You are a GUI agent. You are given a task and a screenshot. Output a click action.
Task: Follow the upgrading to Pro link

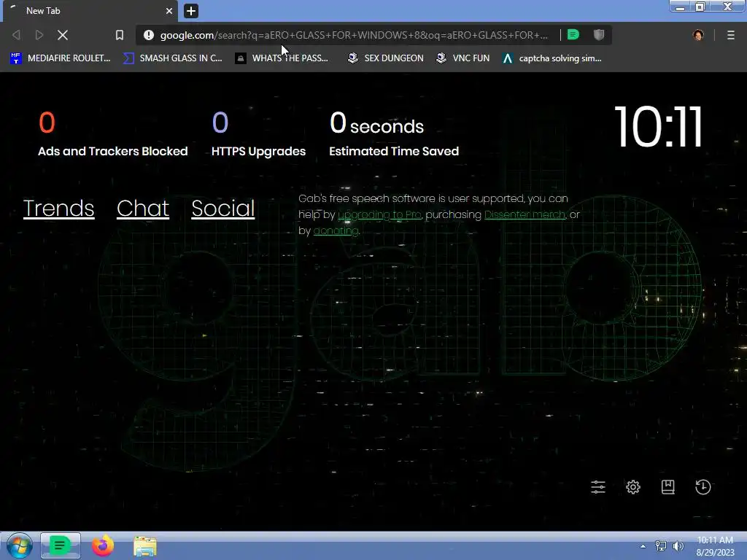379,215
